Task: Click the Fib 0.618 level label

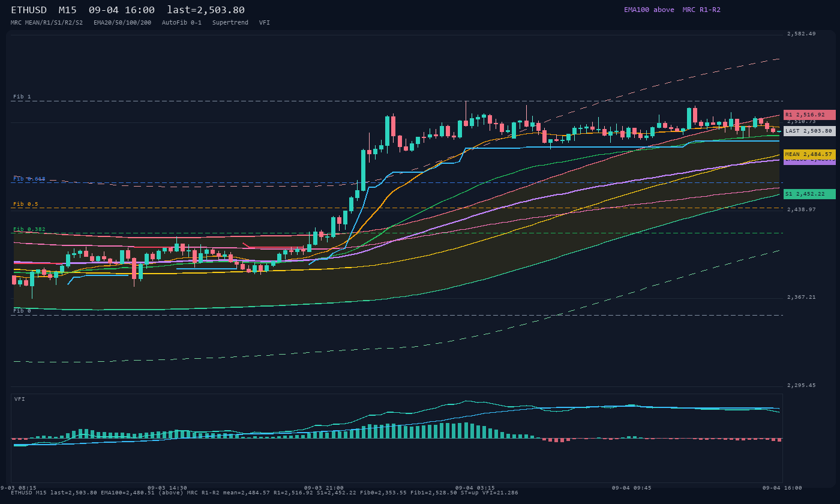Action: click(29, 179)
